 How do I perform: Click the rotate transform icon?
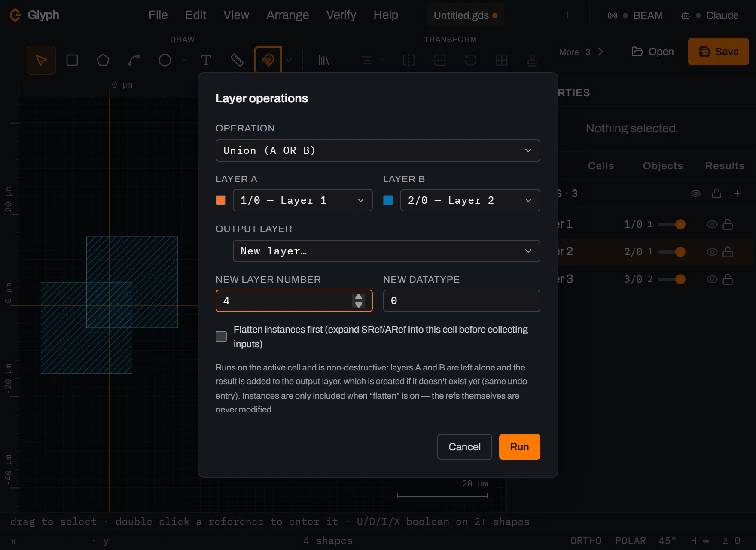coord(471,60)
